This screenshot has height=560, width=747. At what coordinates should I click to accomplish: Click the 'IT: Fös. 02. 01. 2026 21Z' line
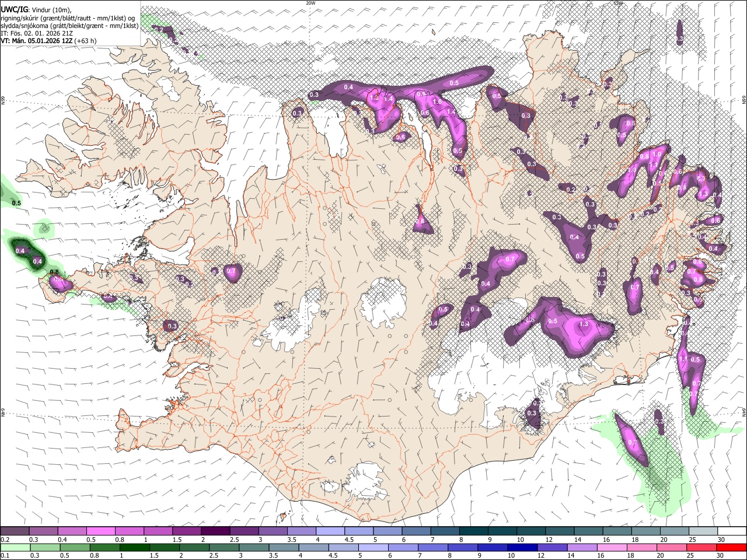pyautogui.click(x=38, y=33)
